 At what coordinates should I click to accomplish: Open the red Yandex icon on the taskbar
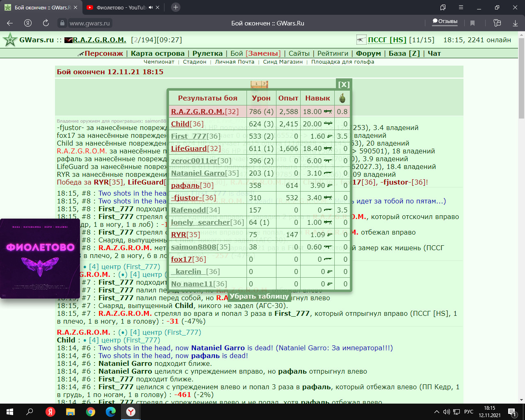pos(50,412)
